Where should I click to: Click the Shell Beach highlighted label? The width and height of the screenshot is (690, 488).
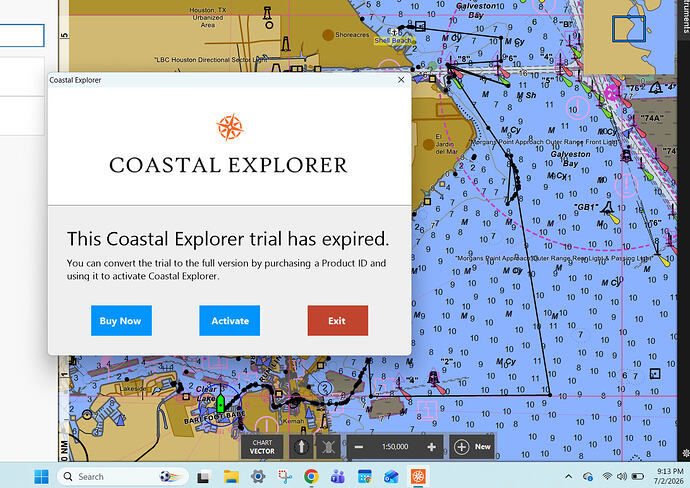click(394, 40)
